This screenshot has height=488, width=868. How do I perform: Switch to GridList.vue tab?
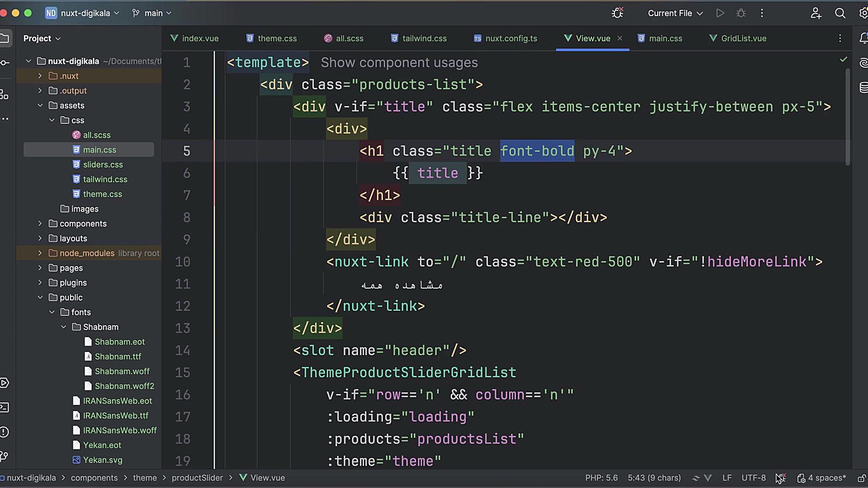point(738,38)
